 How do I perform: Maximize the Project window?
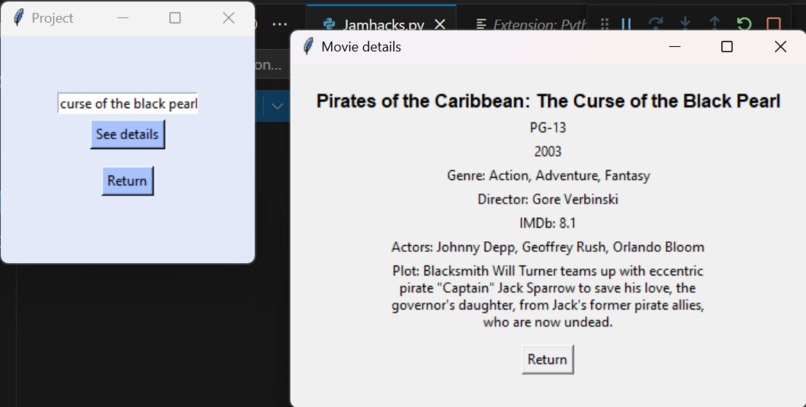175,18
